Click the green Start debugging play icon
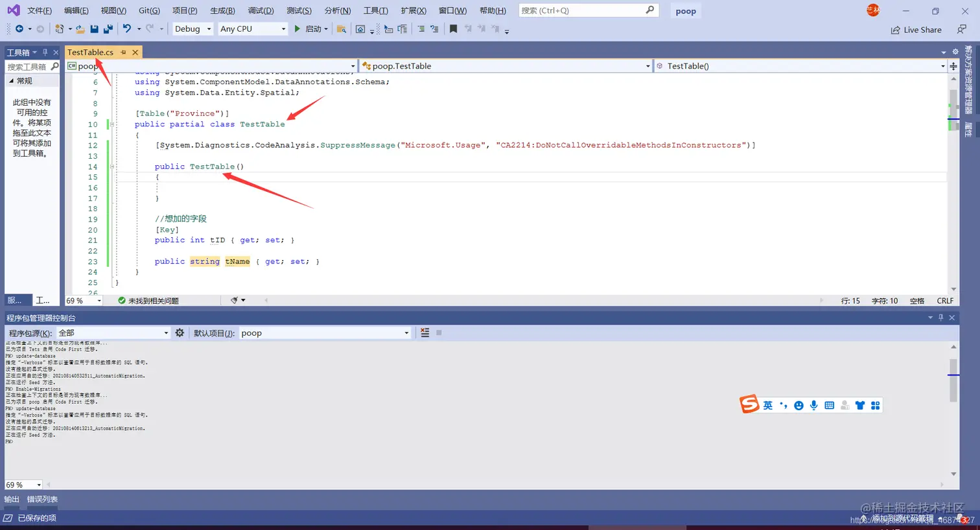This screenshot has width=980, height=530. pyautogui.click(x=297, y=29)
